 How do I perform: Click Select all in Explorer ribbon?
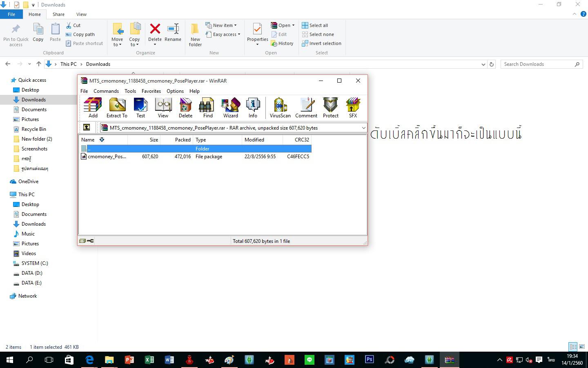(x=315, y=25)
